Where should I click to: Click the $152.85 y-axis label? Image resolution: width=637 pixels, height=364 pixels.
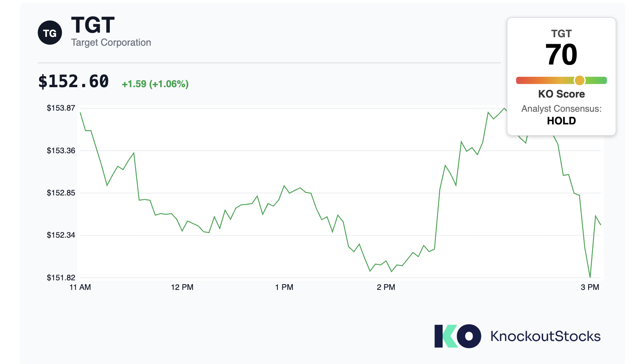coord(61,193)
